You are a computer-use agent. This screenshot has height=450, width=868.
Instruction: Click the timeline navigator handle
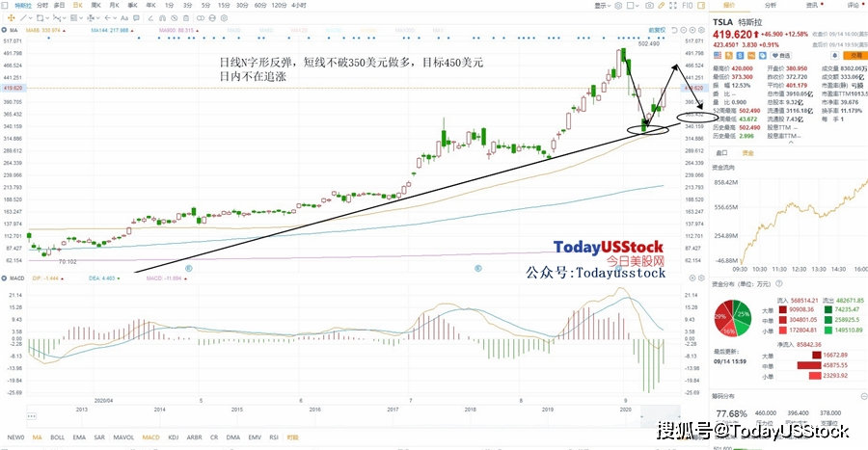(x=31, y=415)
